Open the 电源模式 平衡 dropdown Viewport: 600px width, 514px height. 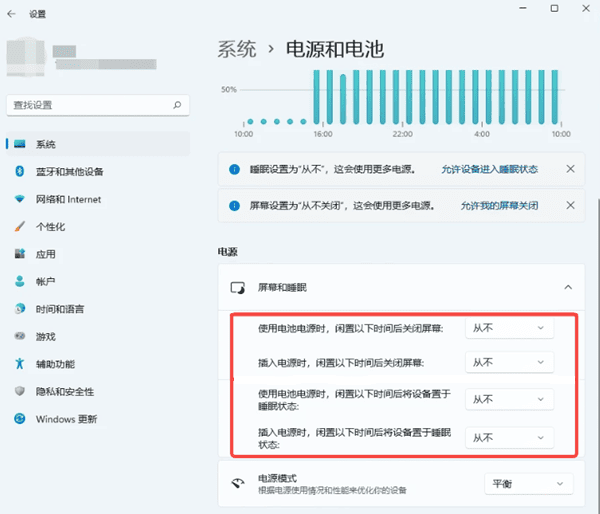pyautogui.click(x=528, y=484)
